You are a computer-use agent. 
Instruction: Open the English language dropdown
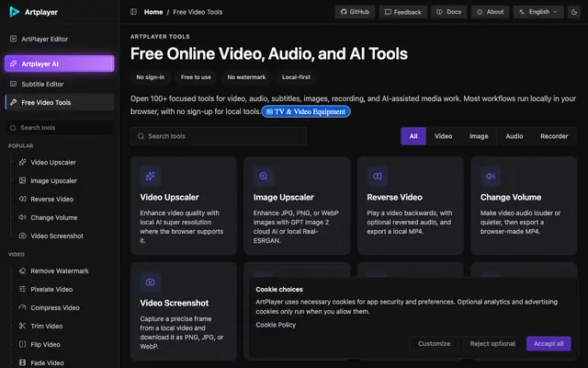[x=538, y=12]
